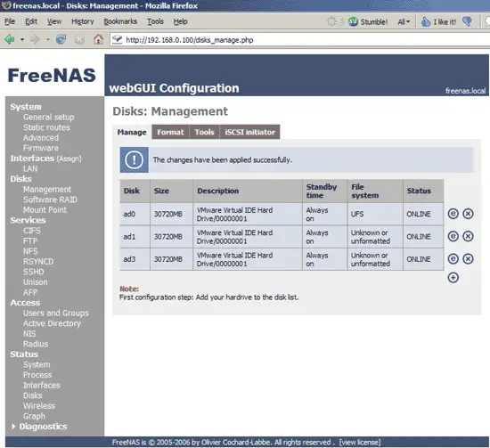Open the Help menu
The width and height of the screenshot is (490, 448).
180,21
